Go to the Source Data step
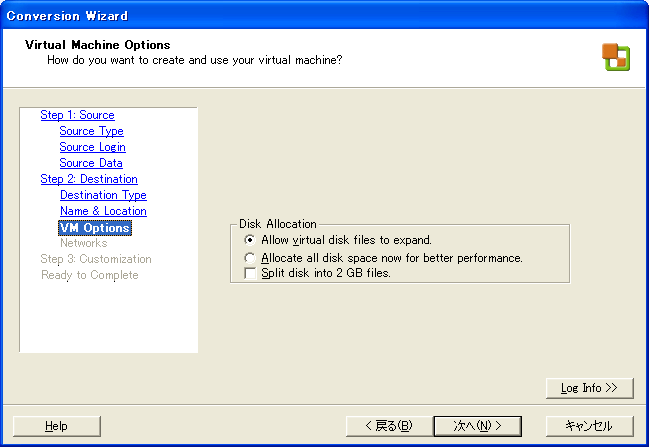This screenshot has width=649, height=447. tap(91, 163)
